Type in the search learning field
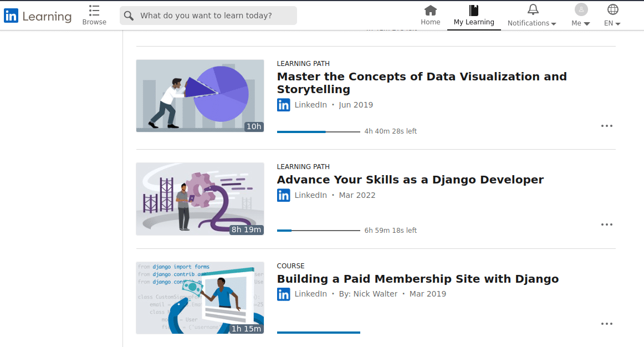This screenshot has width=644, height=347. 213,16
